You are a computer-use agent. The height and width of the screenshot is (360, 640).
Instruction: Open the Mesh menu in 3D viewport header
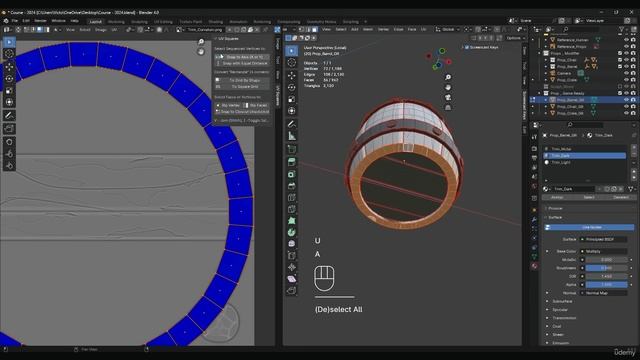tap(368, 29)
